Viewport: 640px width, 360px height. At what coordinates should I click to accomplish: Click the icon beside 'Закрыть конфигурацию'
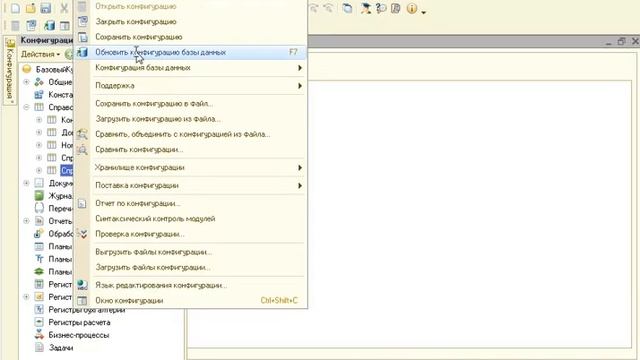82,21
